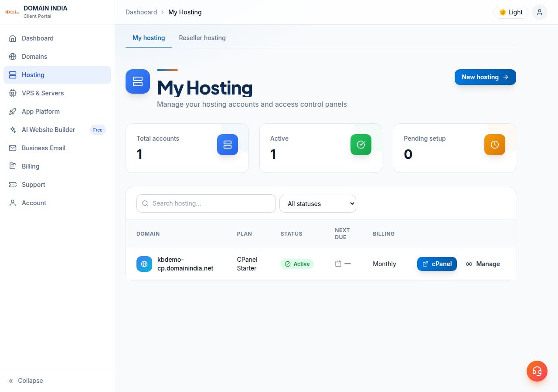Click the DOMAIN column header
Viewport: 558px width, 392px height.
coord(148,234)
